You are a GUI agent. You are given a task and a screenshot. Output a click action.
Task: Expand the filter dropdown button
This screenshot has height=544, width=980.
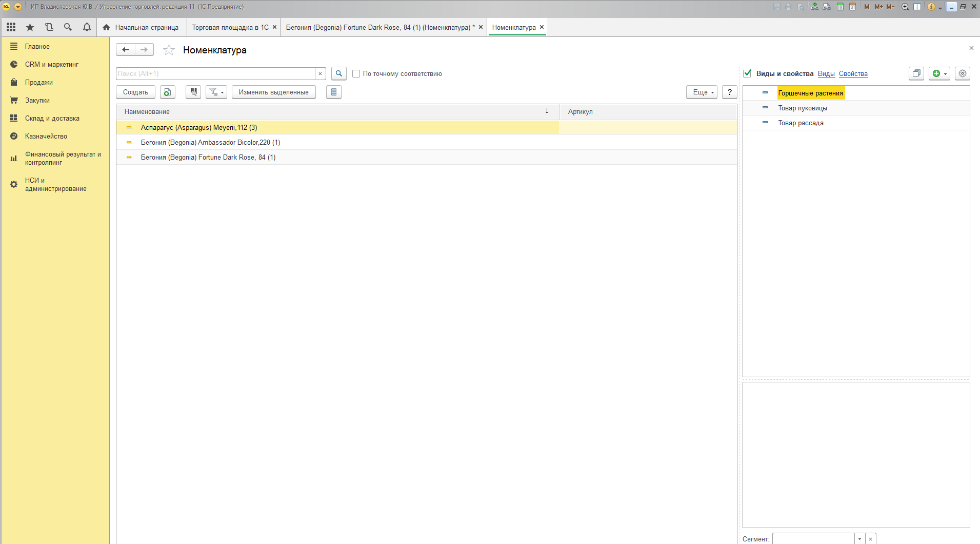pyautogui.click(x=216, y=92)
